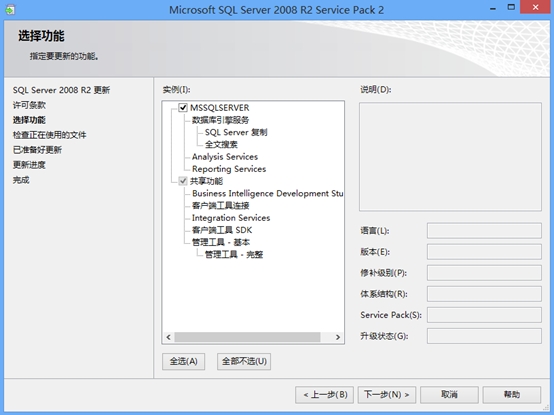Click the 语言(L) field

pos(484,231)
